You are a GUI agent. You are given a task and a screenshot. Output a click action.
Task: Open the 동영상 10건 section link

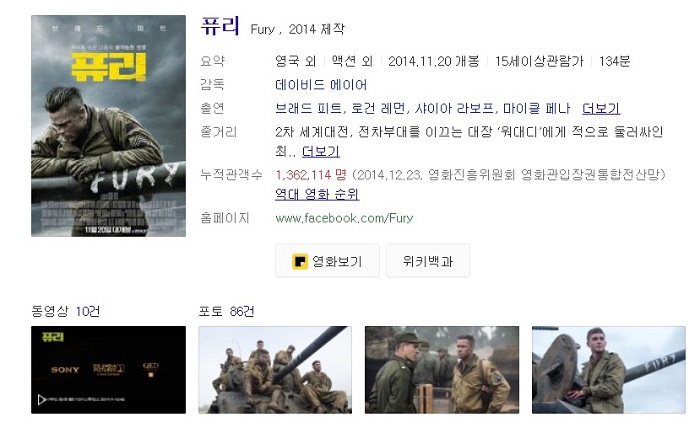click(x=66, y=311)
